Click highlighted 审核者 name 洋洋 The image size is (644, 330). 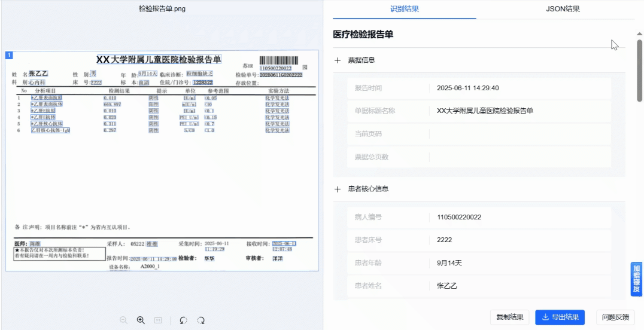pos(277,259)
